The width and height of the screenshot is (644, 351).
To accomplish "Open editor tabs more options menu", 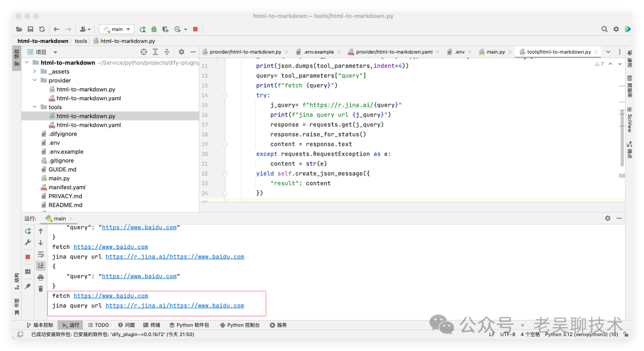I will coord(620,52).
